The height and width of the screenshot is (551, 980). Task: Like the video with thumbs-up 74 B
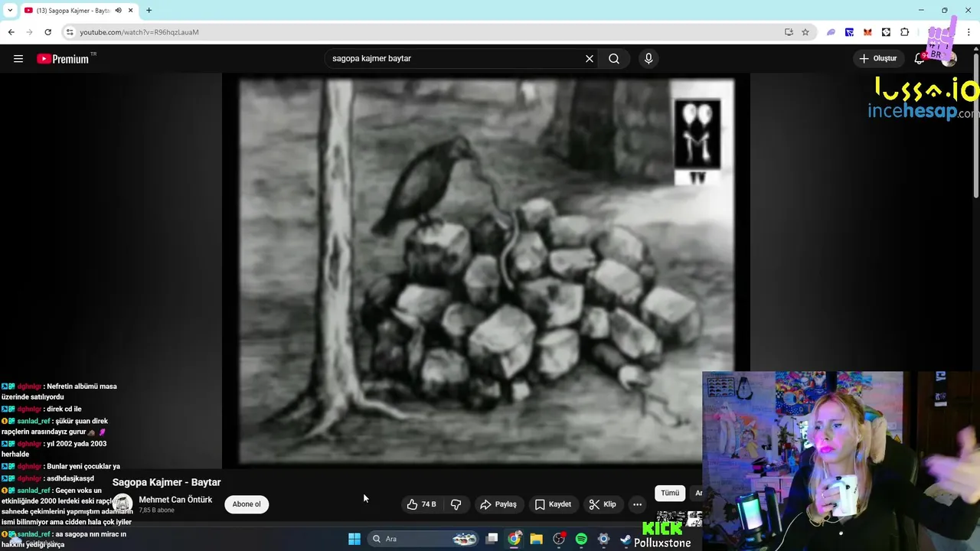[x=421, y=504]
